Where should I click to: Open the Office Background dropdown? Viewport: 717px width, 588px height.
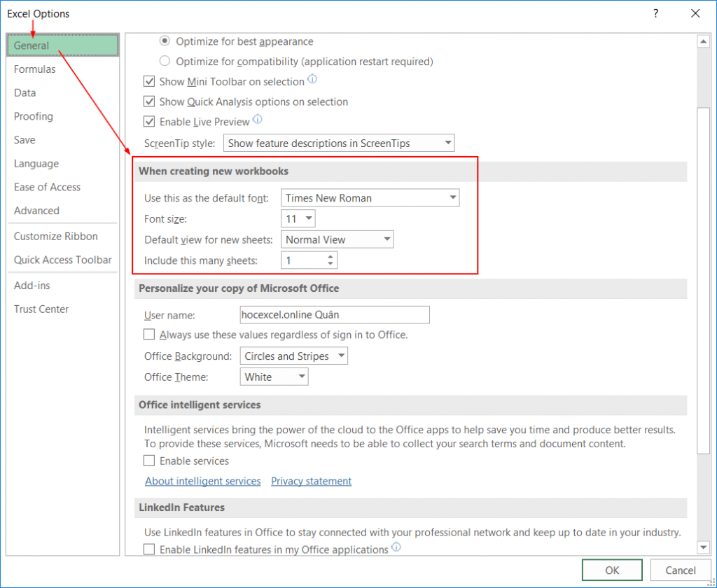pos(293,356)
